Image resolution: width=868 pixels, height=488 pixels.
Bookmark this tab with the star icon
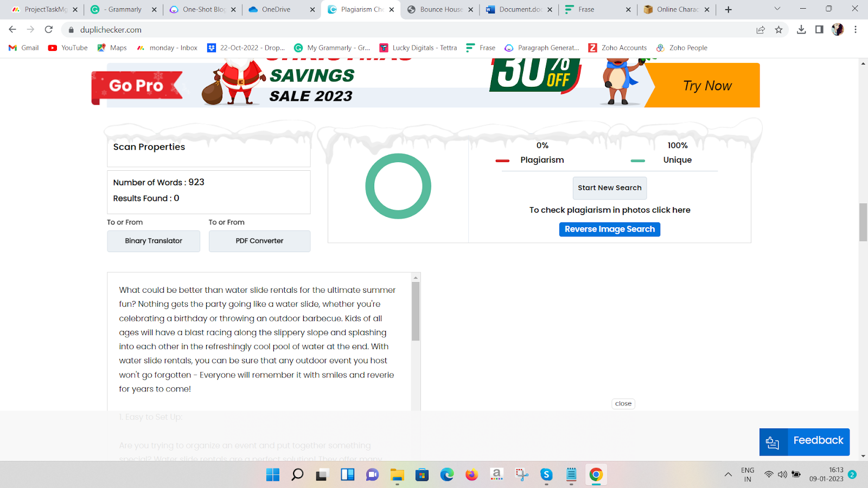pos(779,30)
